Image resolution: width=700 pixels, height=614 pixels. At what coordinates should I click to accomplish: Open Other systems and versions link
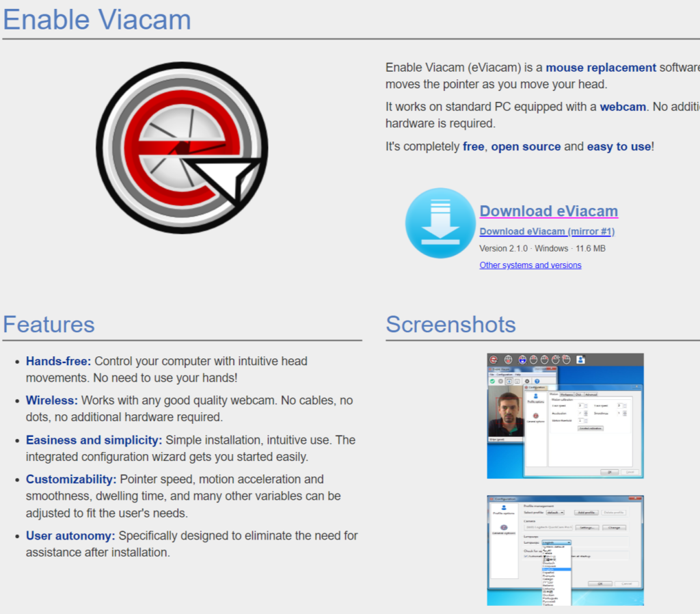pos(530,265)
